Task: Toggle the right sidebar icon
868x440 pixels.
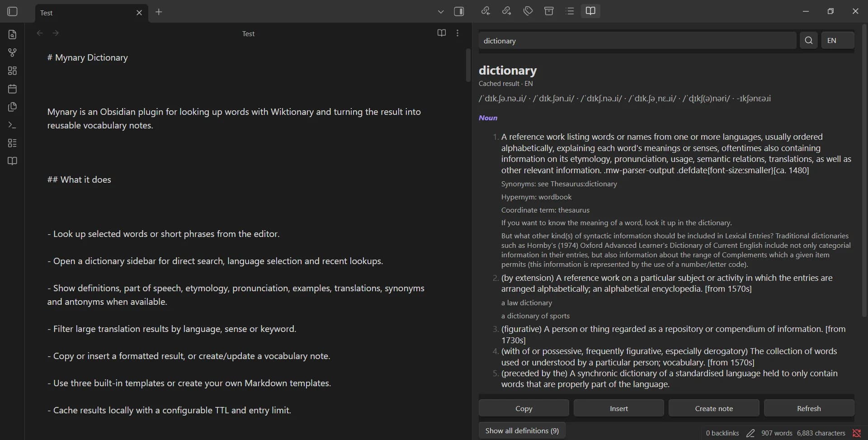Action: tap(459, 11)
